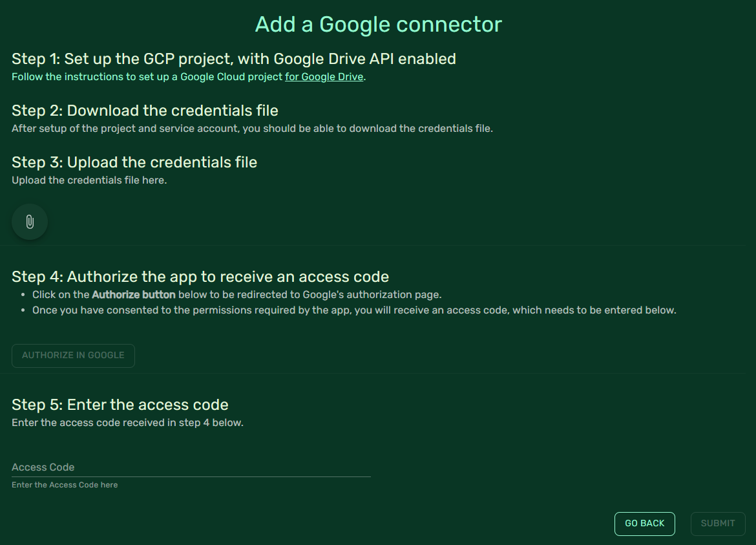Click the paperclip upload credentials icon
The height and width of the screenshot is (545, 756).
(30, 222)
